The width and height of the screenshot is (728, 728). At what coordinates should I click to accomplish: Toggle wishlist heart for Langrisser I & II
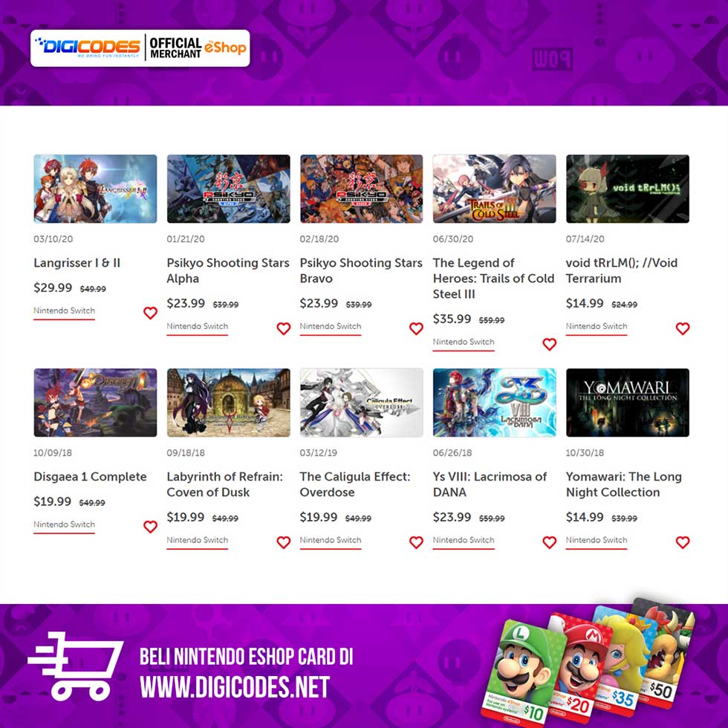pyautogui.click(x=150, y=313)
